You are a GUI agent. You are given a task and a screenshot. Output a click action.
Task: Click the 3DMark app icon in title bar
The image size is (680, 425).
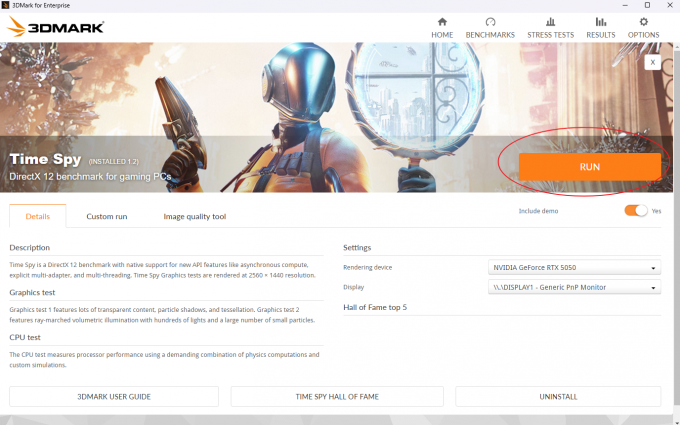5,5
